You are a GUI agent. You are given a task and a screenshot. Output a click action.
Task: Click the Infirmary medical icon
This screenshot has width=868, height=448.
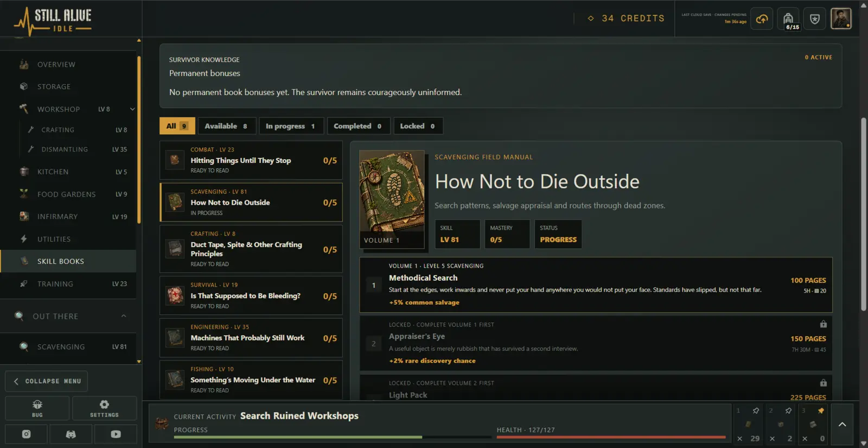(x=24, y=216)
